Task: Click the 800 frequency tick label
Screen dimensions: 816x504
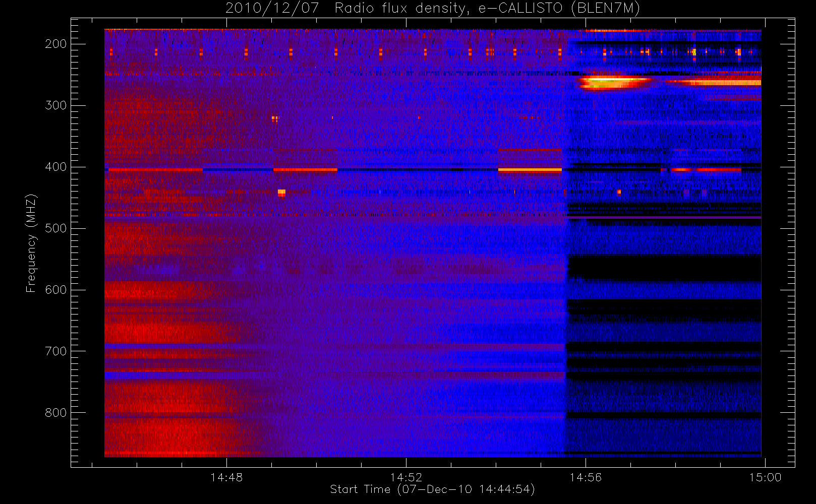Action: (x=56, y=413)
